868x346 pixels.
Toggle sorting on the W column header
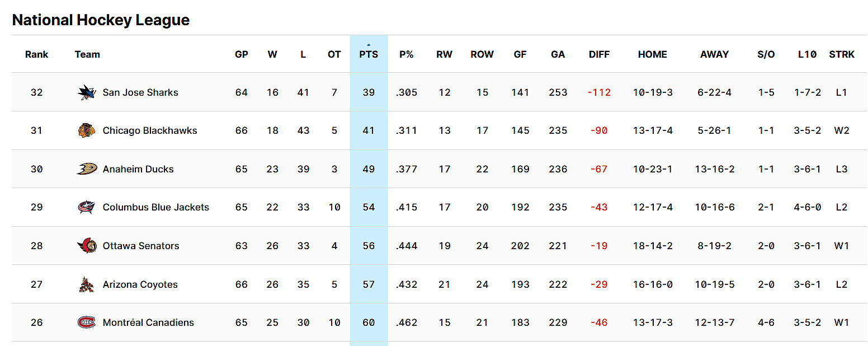point(272,54)
